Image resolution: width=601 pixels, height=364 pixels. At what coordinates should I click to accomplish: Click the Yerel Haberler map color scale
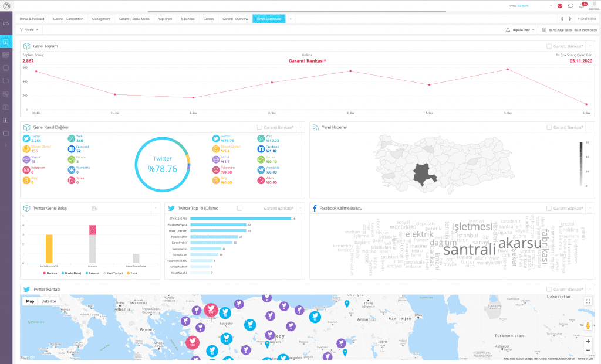pyautogui.click(x=581, y=164)
